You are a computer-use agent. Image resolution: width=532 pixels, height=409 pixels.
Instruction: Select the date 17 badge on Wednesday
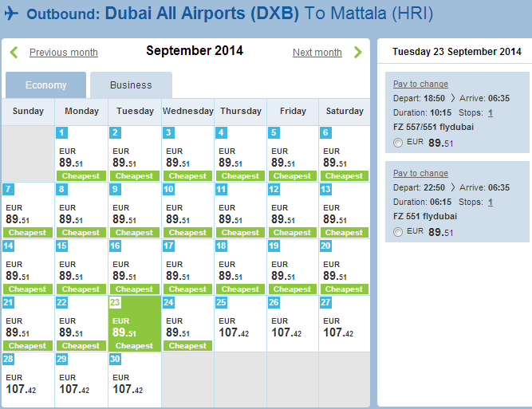pos(168,246)
